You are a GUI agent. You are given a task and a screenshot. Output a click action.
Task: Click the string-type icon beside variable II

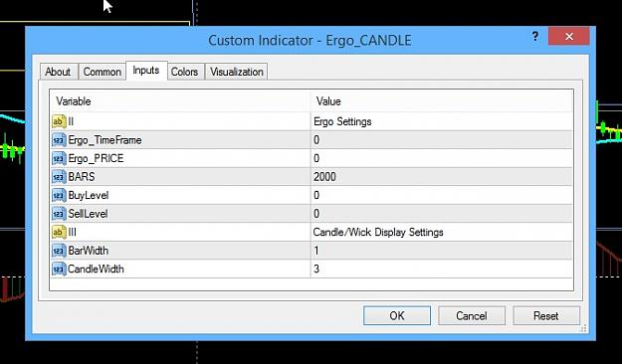[59, 121]
